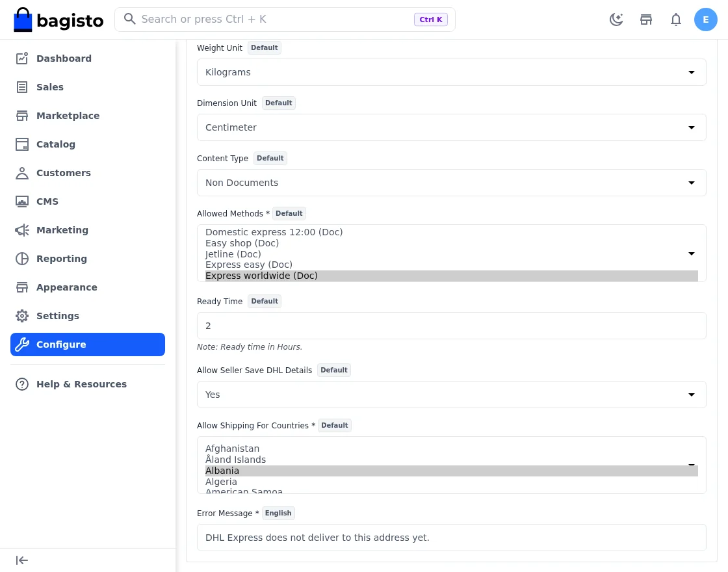Click the Sales sidebar icon

tap(22, 87)
